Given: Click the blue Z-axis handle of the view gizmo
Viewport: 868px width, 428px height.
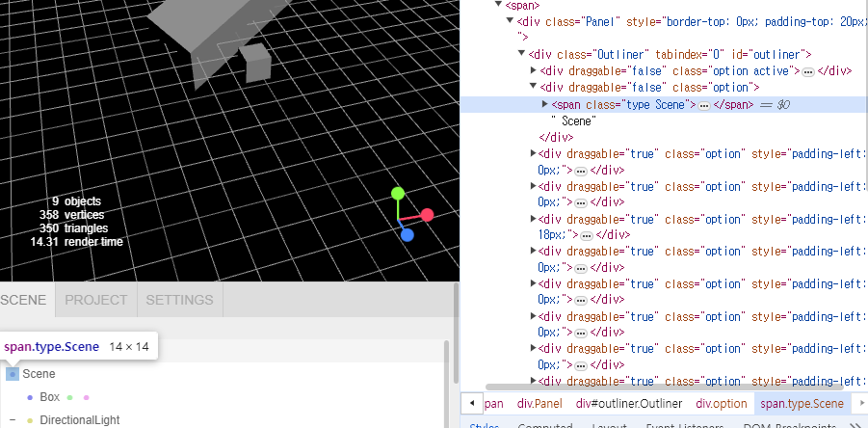Looking at the screenshot, I should point(408,235).
